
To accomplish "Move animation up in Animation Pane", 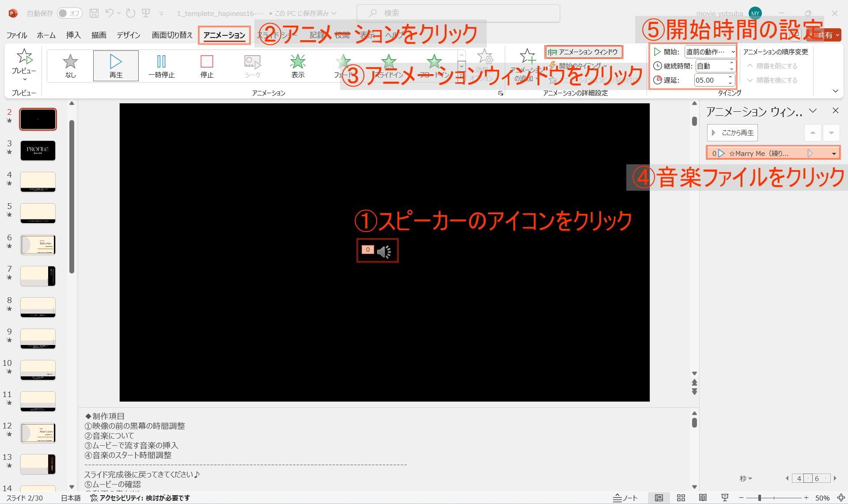I will [813, 133].
